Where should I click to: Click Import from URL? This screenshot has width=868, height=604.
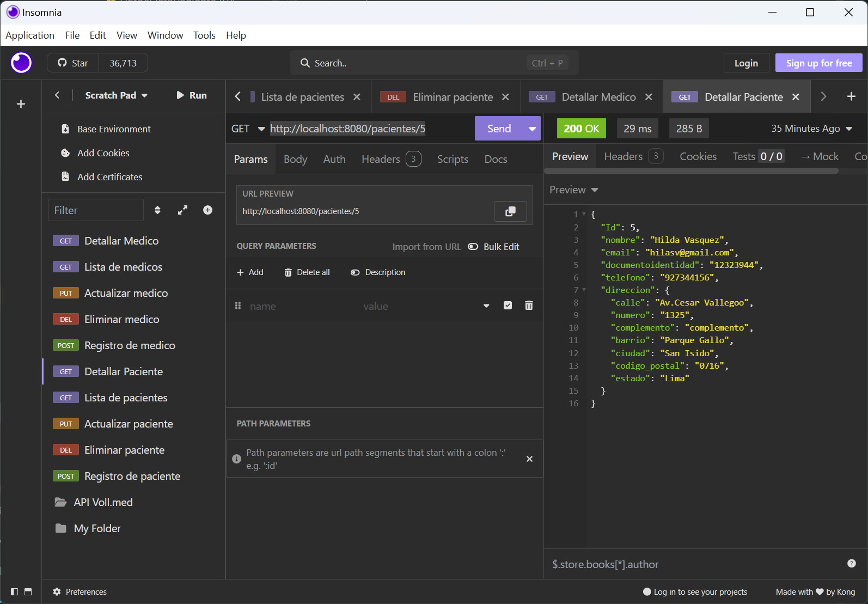[x=426, y=247]
